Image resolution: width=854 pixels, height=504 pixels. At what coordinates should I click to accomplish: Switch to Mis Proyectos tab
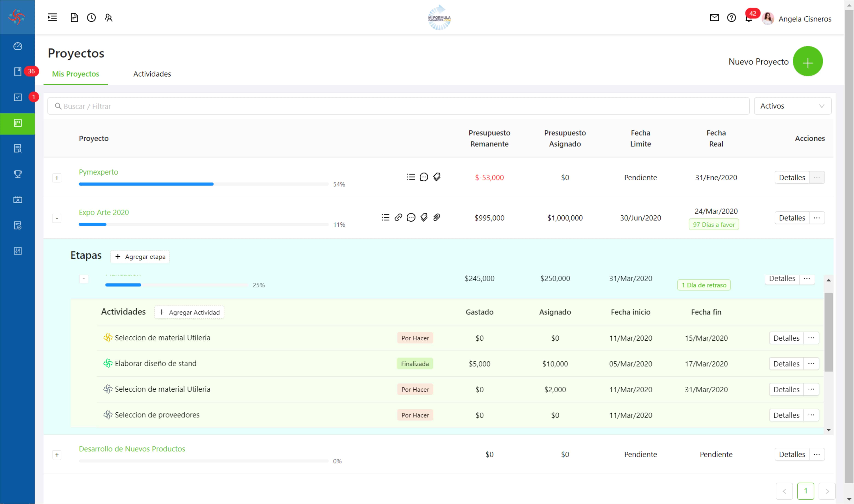[x=75, y=74]
